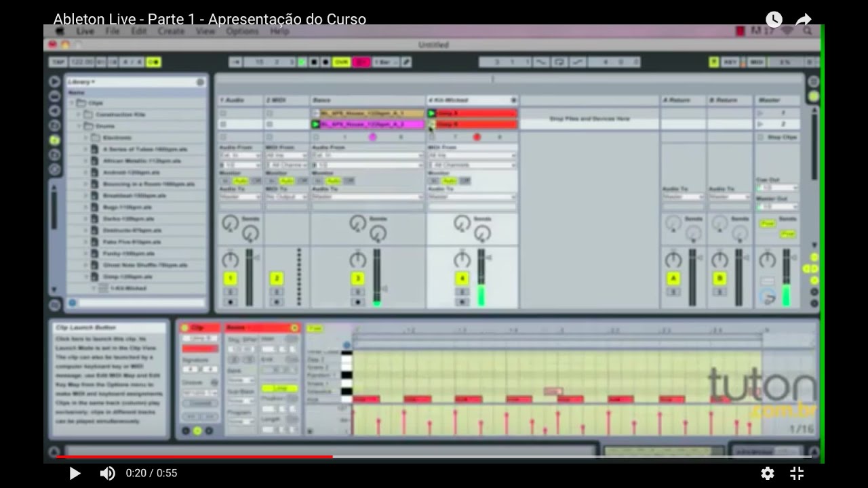Open Audio From dropdown on 1 Audio track
This screenshot has width=868, height=488.
click(x=240, y=156)
